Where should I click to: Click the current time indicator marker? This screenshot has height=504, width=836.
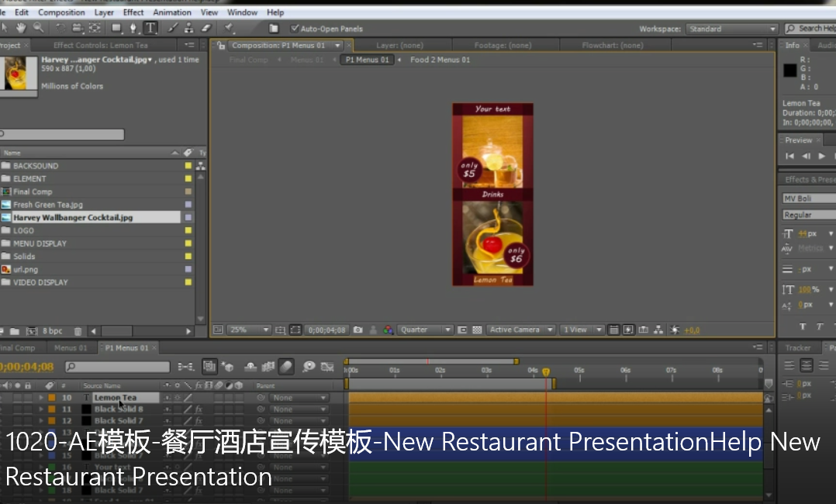point(546,371)
